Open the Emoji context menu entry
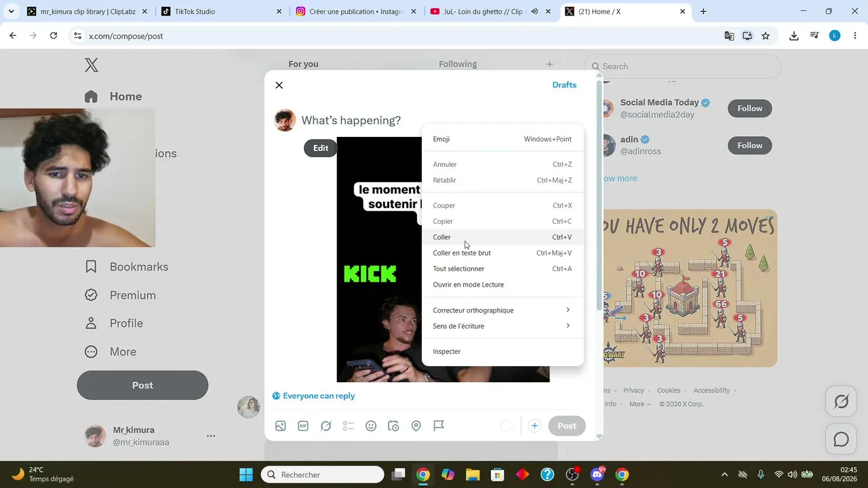The width and height of the screenshot is (868, 488). 502,139
